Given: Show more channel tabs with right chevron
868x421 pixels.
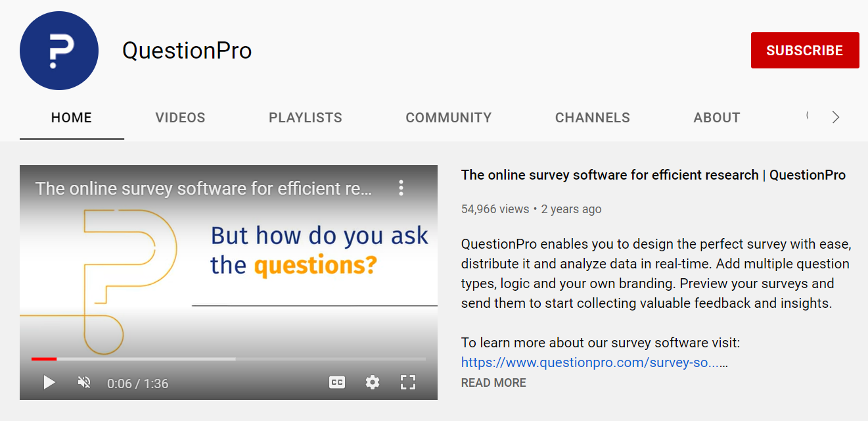Looking at the screenshot, I should pos(836,118).
